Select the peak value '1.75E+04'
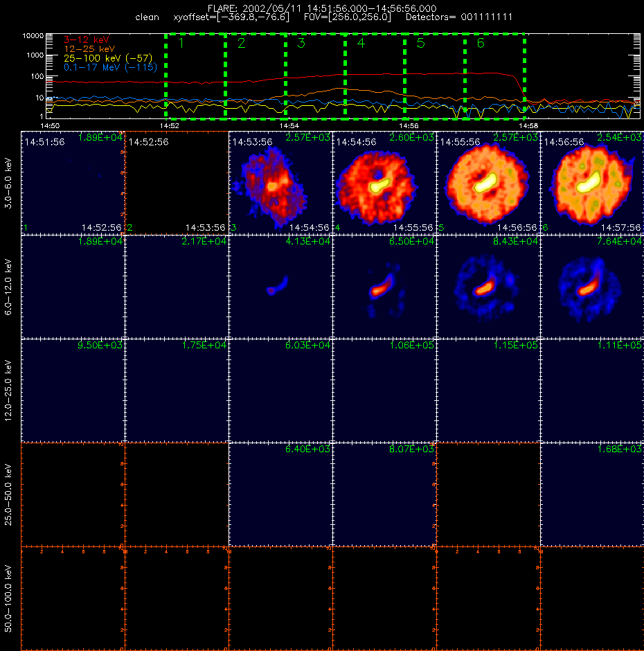Viewport: 644px width, 651px height. click(x=204, y=345)
